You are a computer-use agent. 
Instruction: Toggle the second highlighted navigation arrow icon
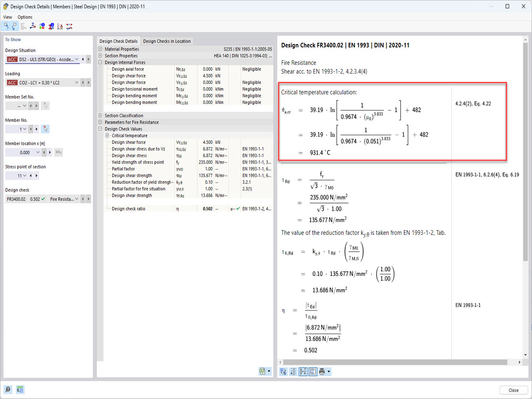(14, 26)
